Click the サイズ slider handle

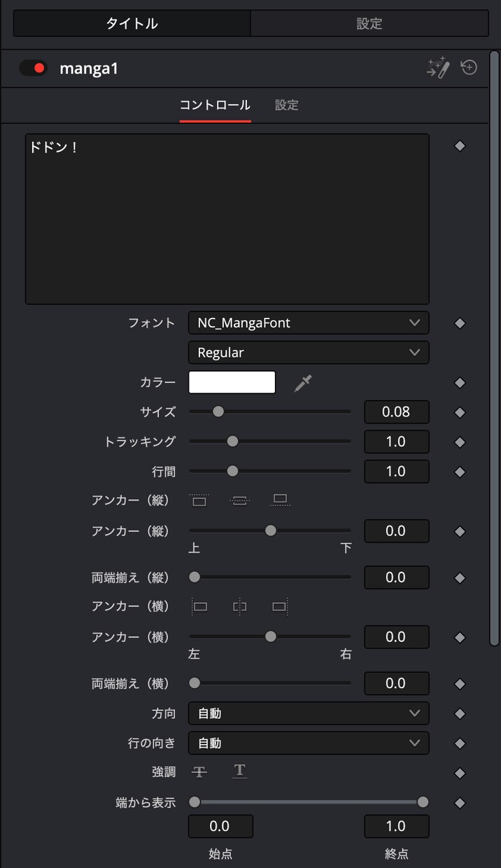tap(218, 412)
